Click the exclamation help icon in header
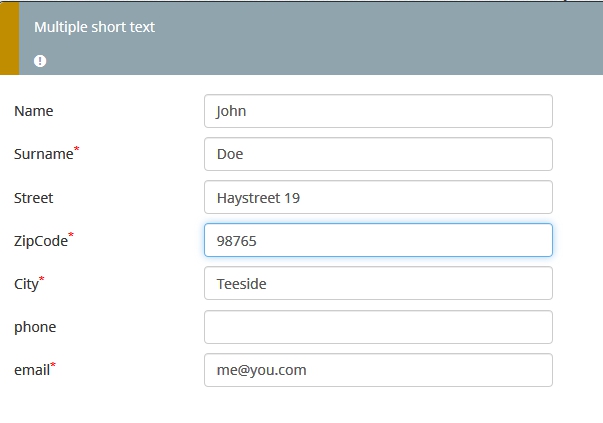 coord(40,61)
